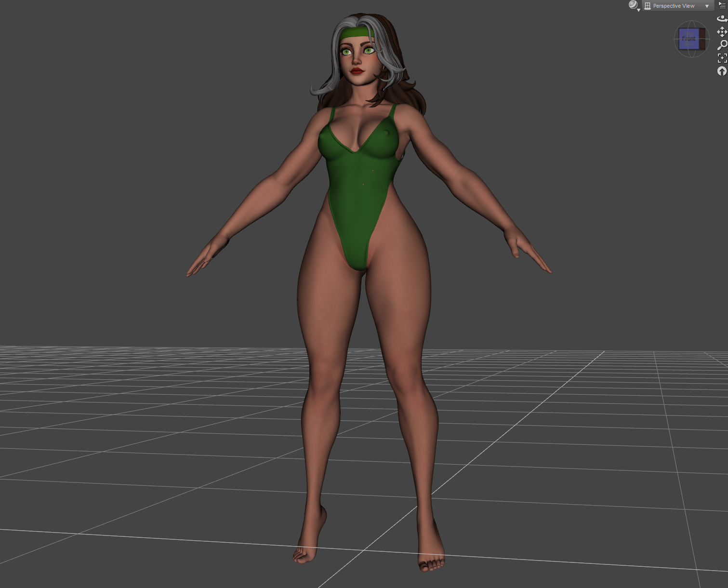Open the draw style sphere menu
This screenshot has width=728, height=588.
click(x=634, y=6)
